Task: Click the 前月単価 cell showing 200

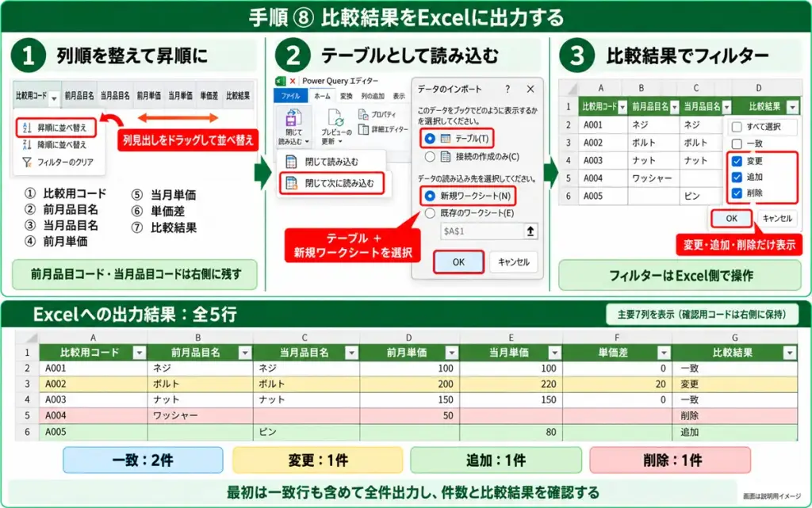Action: click(x=409, y=384)
